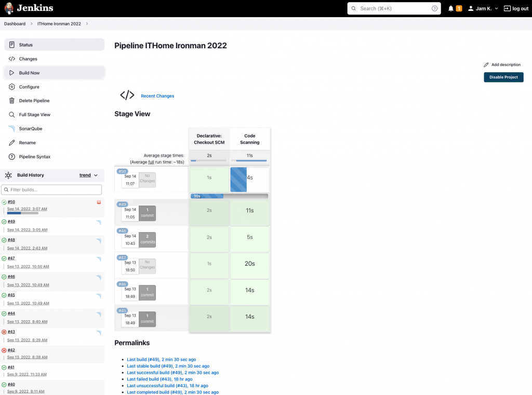Click the Build Now play icon

(12, 73)
